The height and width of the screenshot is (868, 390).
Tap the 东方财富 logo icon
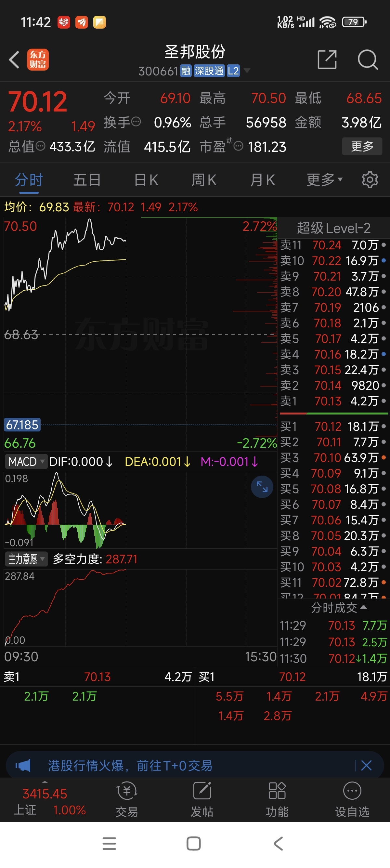(x=38, y=59)
